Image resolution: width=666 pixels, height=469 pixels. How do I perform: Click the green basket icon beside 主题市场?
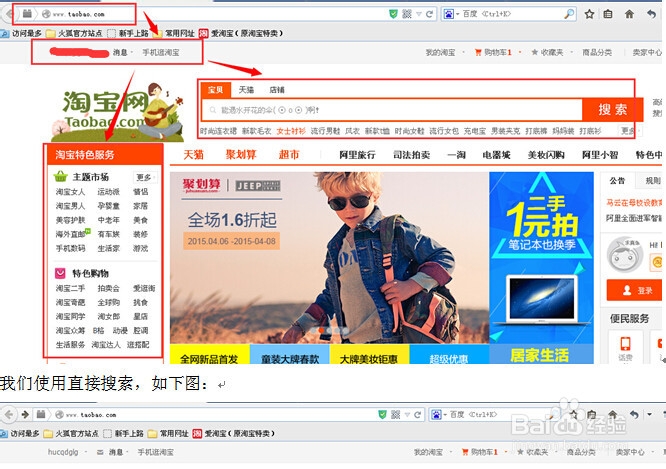(x=61, y=176)
